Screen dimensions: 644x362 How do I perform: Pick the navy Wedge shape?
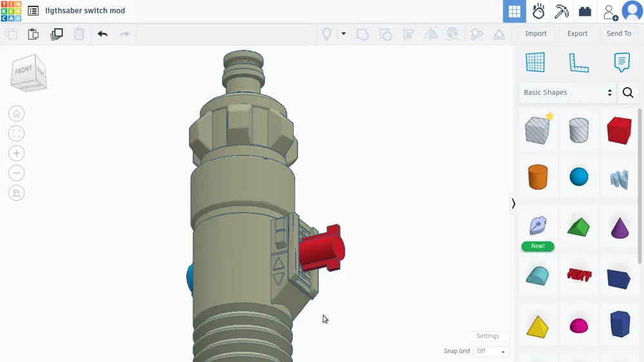[619, 279]
